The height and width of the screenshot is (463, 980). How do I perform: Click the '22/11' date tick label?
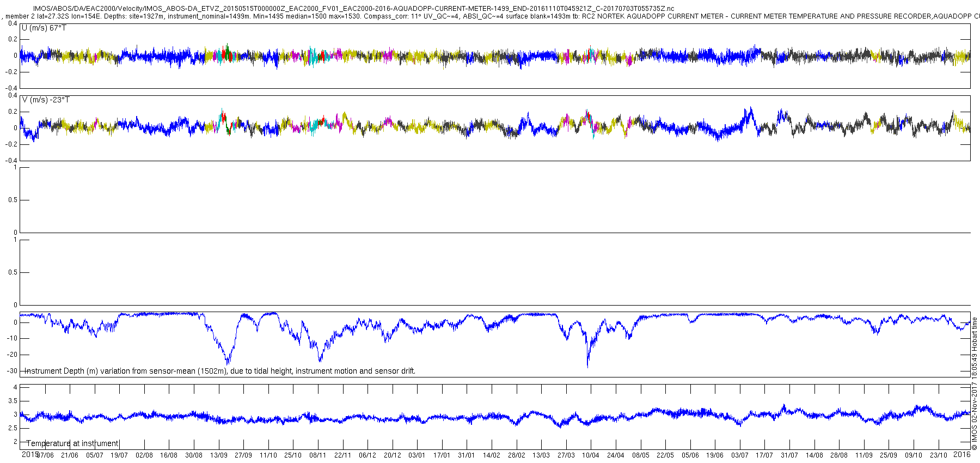(342, 455)
